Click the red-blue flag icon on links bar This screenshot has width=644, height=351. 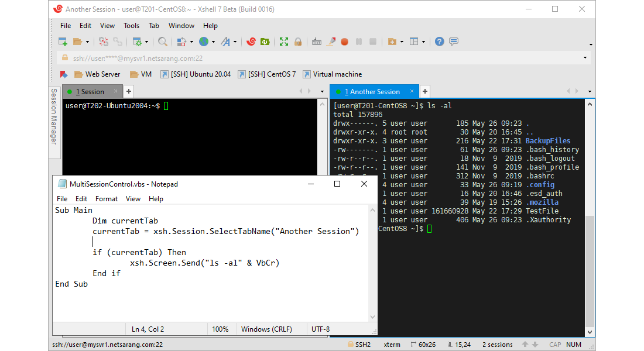(64, 74)
